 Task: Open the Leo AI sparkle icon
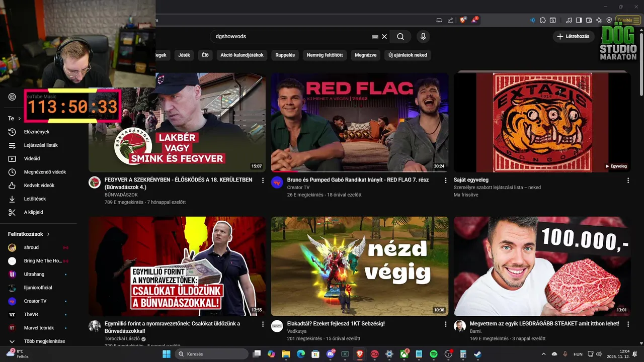click(599, 20)
